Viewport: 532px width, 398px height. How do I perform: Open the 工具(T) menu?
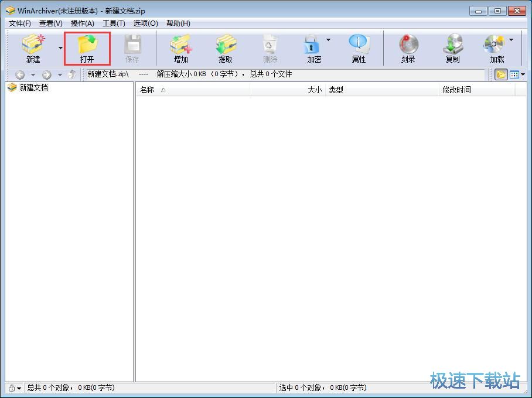click(x=114, y=23)
